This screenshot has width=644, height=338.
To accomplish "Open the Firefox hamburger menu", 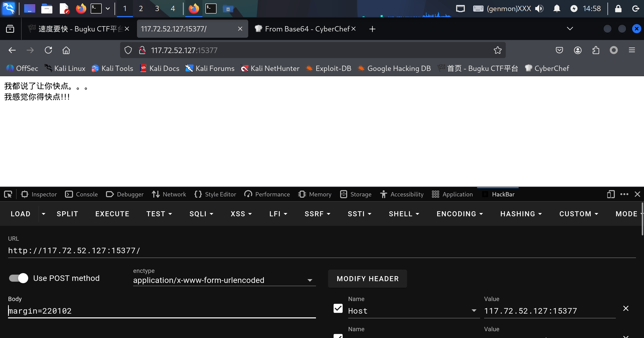I will 632,50.
